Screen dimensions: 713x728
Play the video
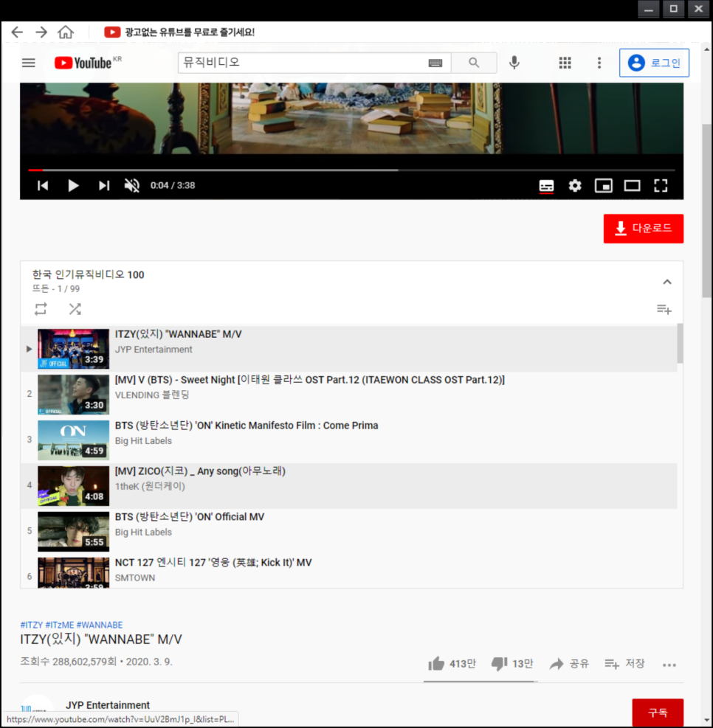tap(73, 186)
